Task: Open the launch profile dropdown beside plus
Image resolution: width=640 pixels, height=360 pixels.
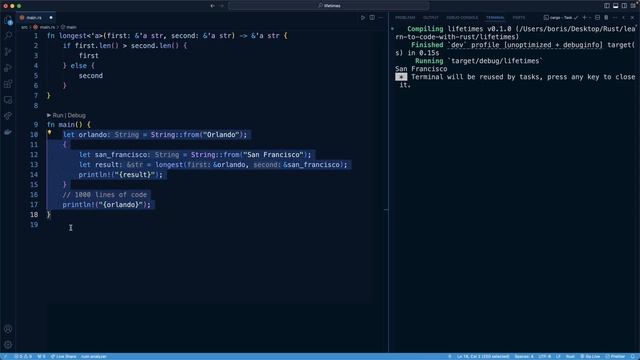Action: [590, 18]
